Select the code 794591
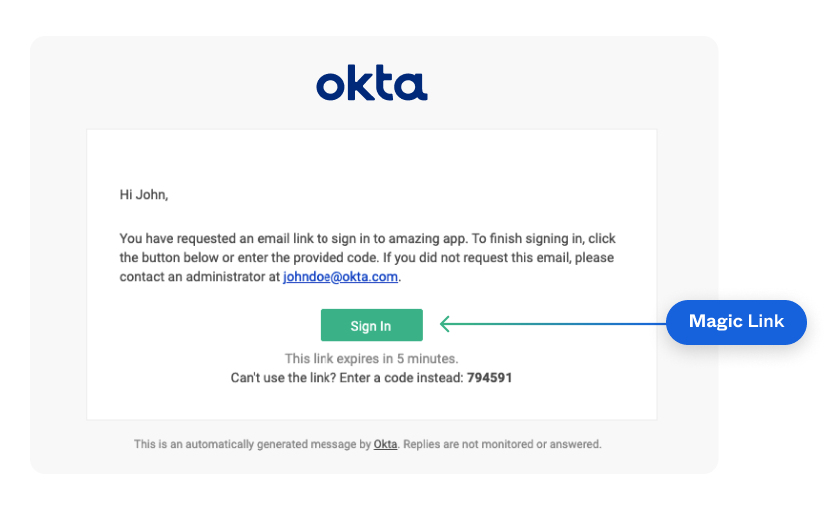 click(x=489, y=379)
